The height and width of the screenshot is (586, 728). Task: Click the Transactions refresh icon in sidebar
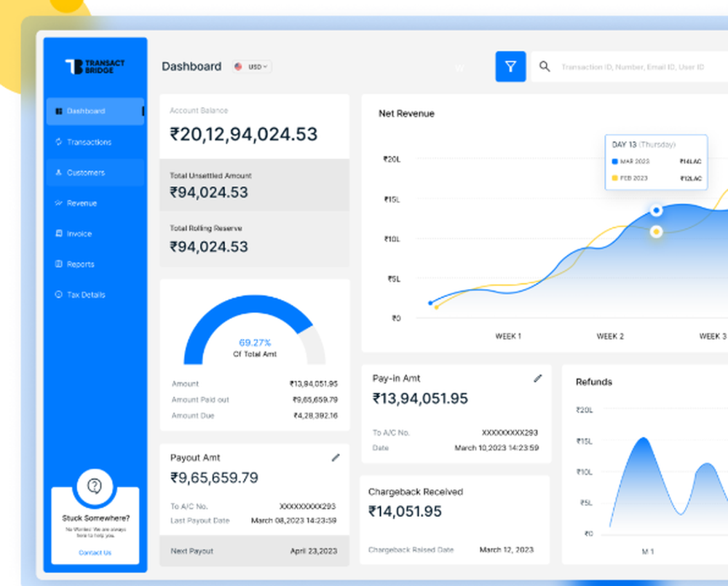58,142
